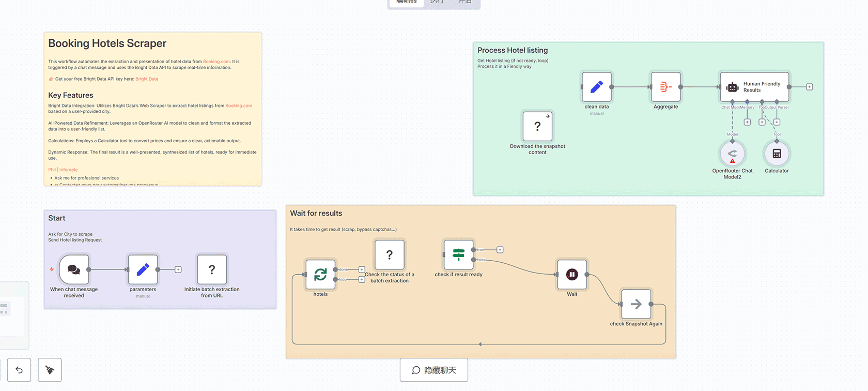Select the 'hotels' loop node
The image size is (868, 391).
click(320, 274)
